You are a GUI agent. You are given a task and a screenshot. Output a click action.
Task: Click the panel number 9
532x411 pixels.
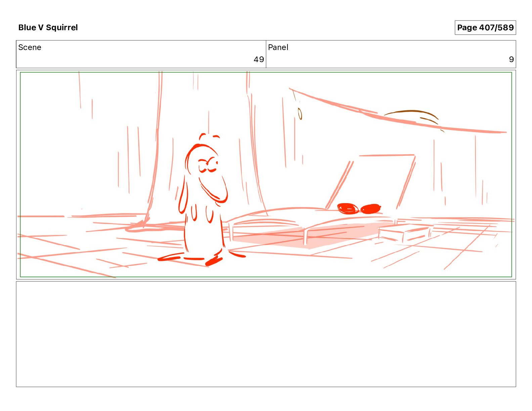[x=511, y=59]
